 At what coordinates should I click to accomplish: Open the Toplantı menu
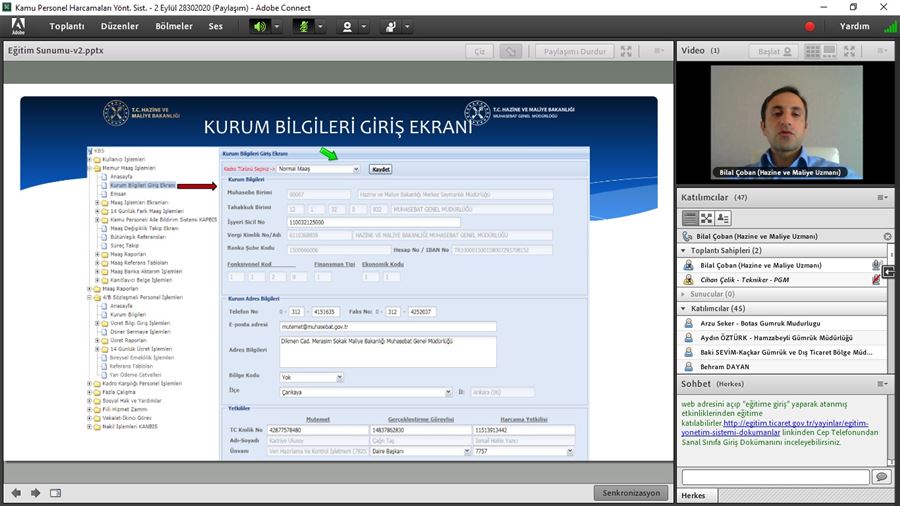coord(67,26)
